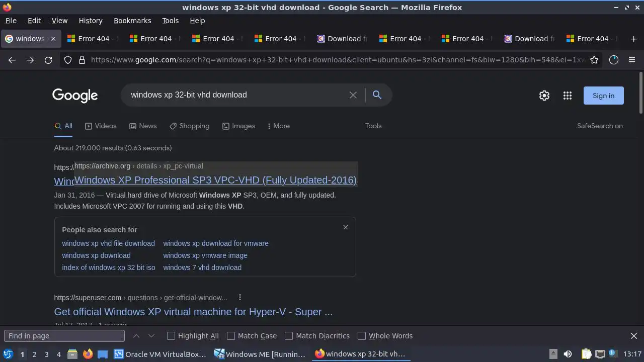The width and height of the screenshot is (644, 362).
Task: Jump to next find match arrow
Action: point(151,336)
